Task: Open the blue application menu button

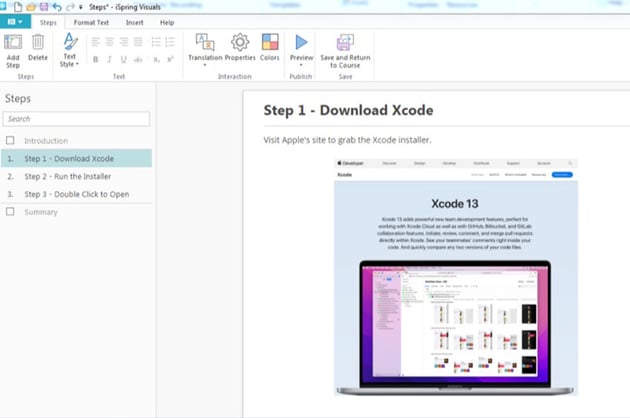Action: (x=16, y=21)
